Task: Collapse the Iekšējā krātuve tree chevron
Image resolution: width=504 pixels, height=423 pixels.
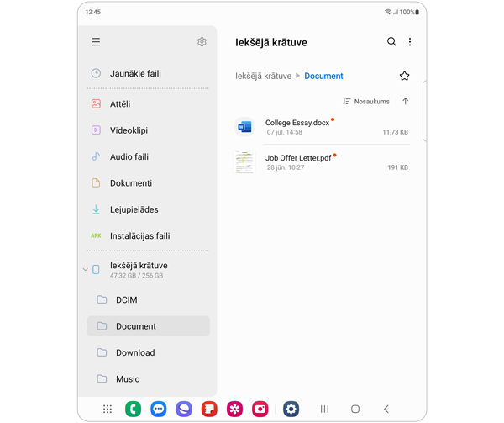Action: pos(85,270)
